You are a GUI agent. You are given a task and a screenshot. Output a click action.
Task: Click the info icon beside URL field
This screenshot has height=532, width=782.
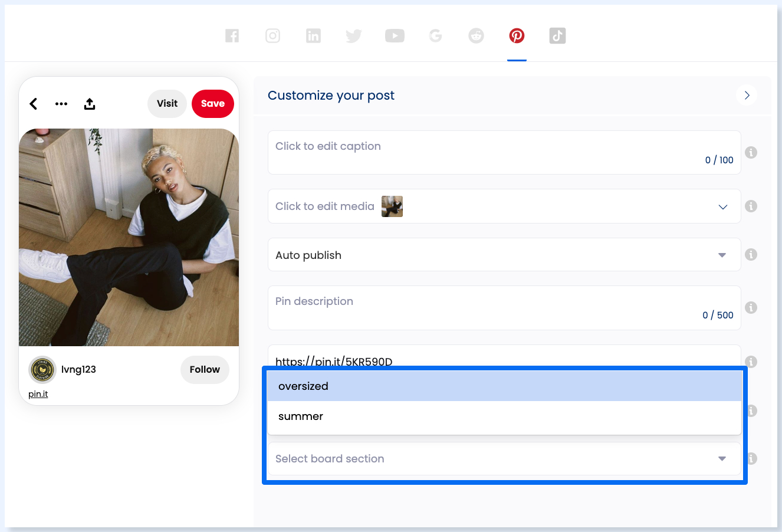(x=751, y=362)
